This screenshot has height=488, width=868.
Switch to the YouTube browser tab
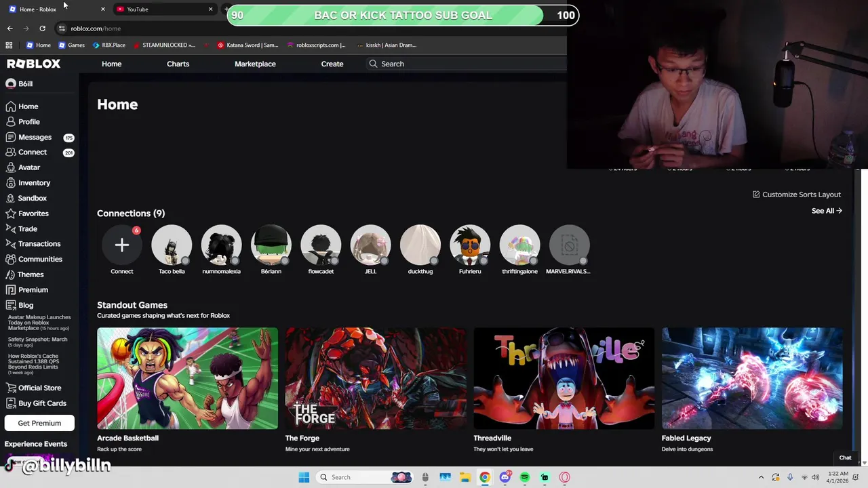pyautogui.click(x=165, y=9)
